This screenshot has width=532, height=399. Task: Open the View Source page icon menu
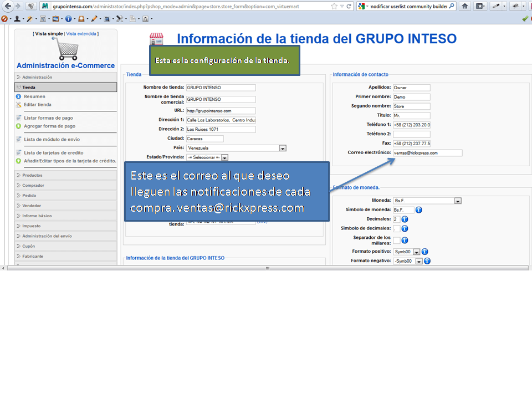pyautogui.click(x=132, y=19)
